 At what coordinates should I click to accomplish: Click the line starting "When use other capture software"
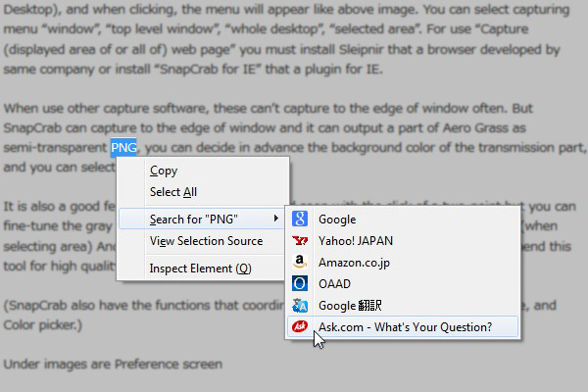pos(269,109)
